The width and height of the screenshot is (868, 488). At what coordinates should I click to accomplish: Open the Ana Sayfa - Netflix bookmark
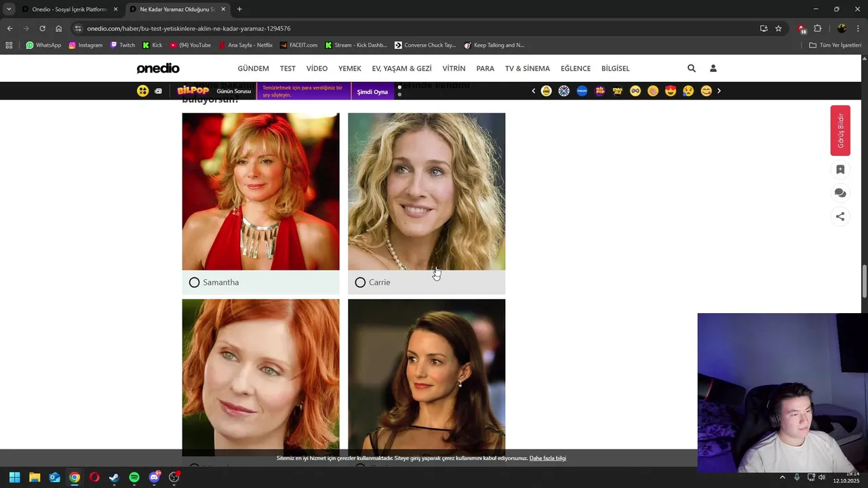coord(245,45)
